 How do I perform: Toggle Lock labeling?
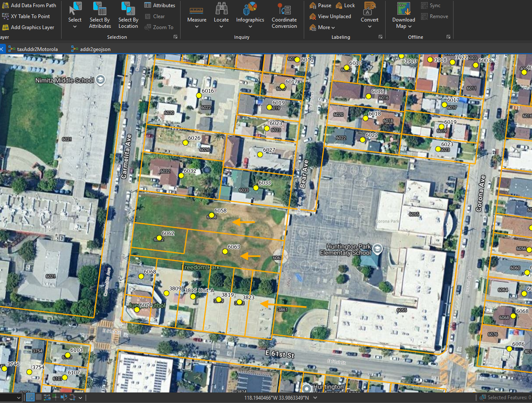tap(345, 5)
